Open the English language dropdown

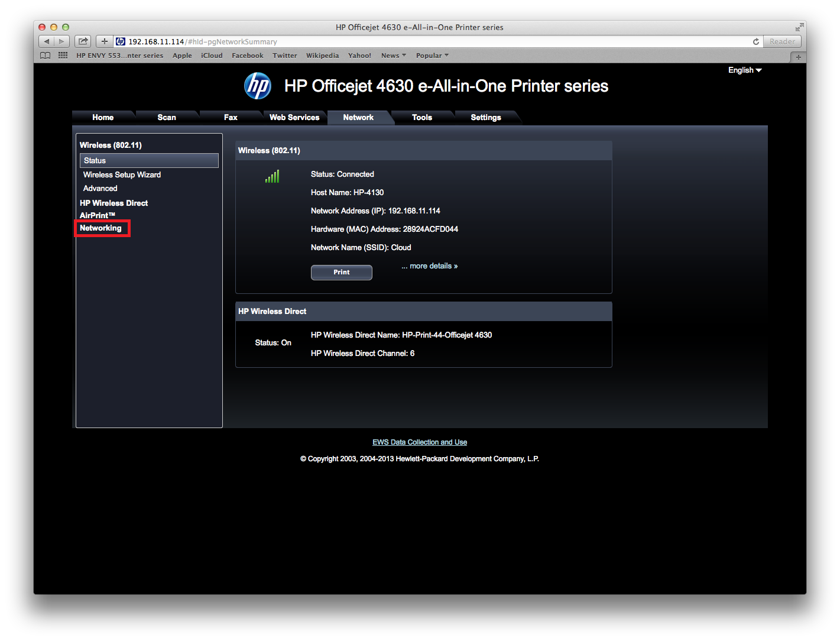pyautogui.click(x=745, y=70)
